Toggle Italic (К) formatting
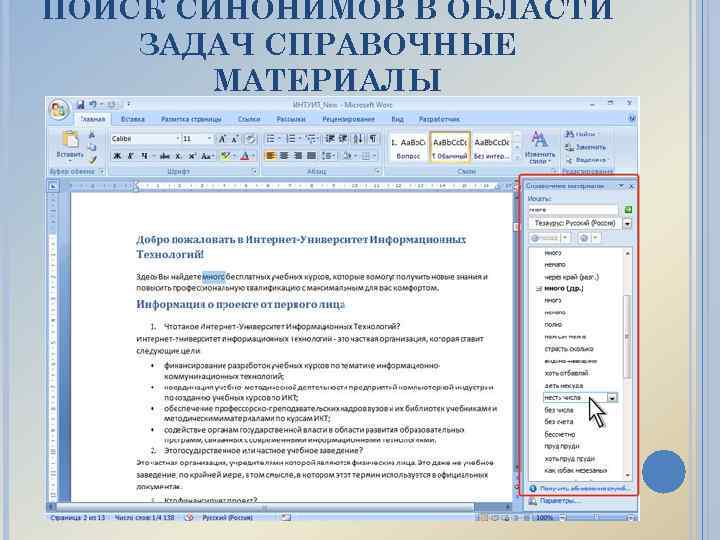Screen dimensions: 720x540 131,157
